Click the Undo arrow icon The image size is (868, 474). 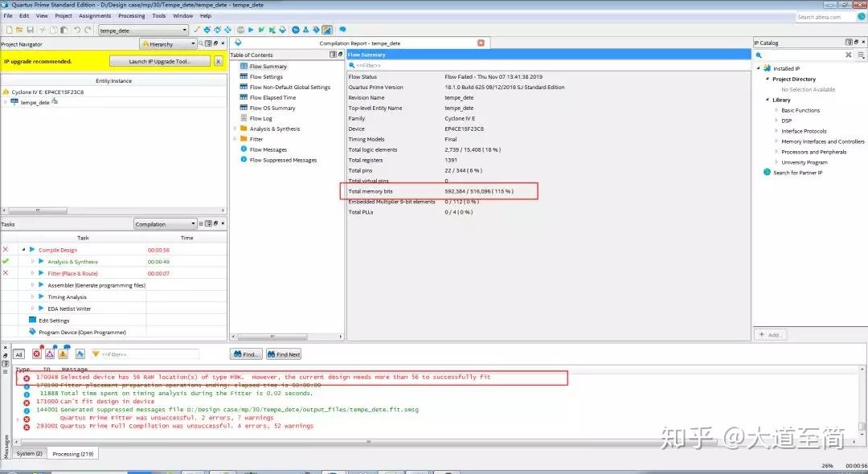(x=77, y=30)
